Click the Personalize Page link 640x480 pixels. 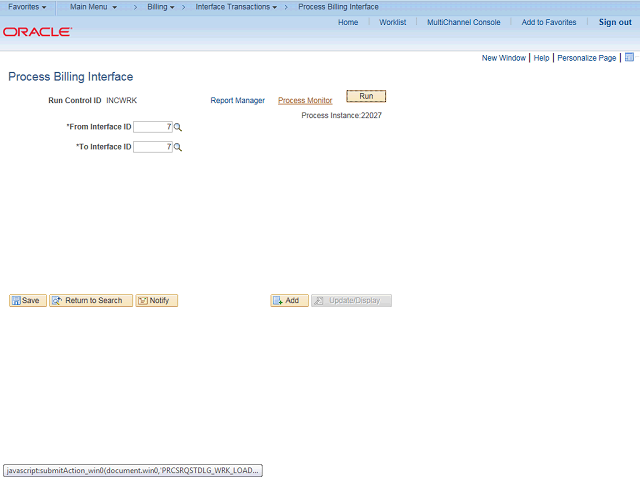coord(587,58)
